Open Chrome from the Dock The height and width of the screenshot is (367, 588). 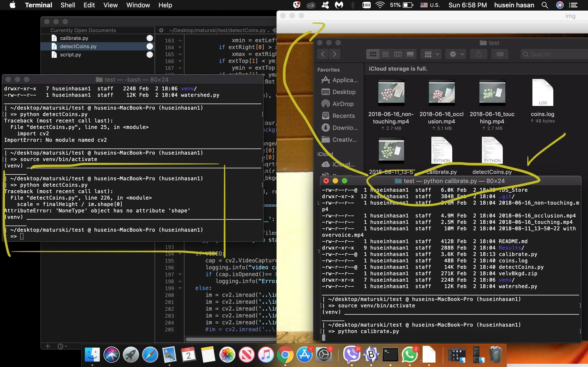pyautogui.click(x=285, y=355)
